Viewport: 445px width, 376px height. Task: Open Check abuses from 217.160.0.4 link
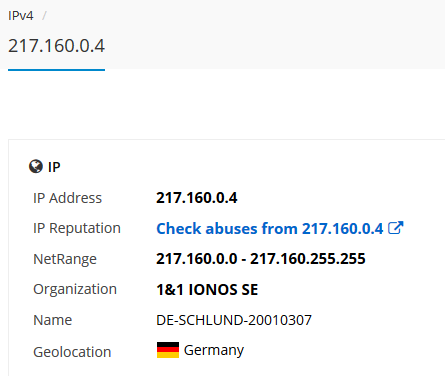click(x=270, y=229)
